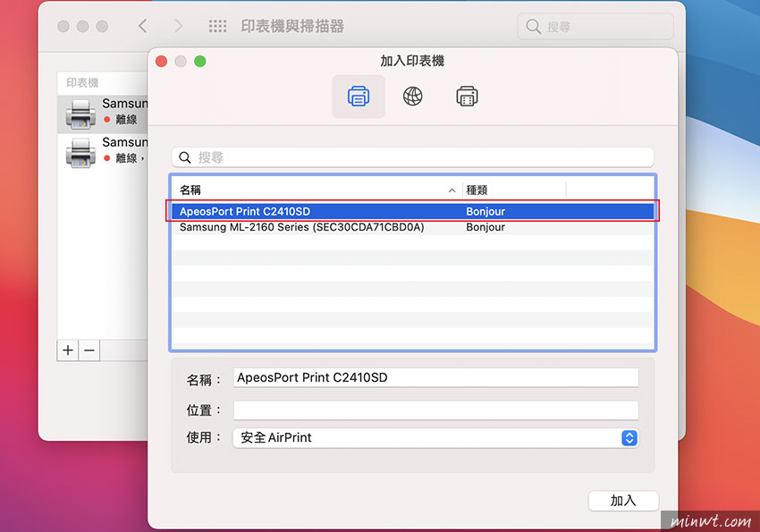Click the minus button to remove printer

click(x=89, y=350)
